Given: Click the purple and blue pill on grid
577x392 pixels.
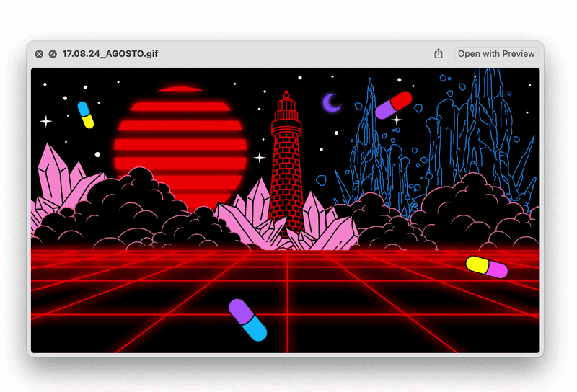Looking at the screenshot, I should point(247,319).
